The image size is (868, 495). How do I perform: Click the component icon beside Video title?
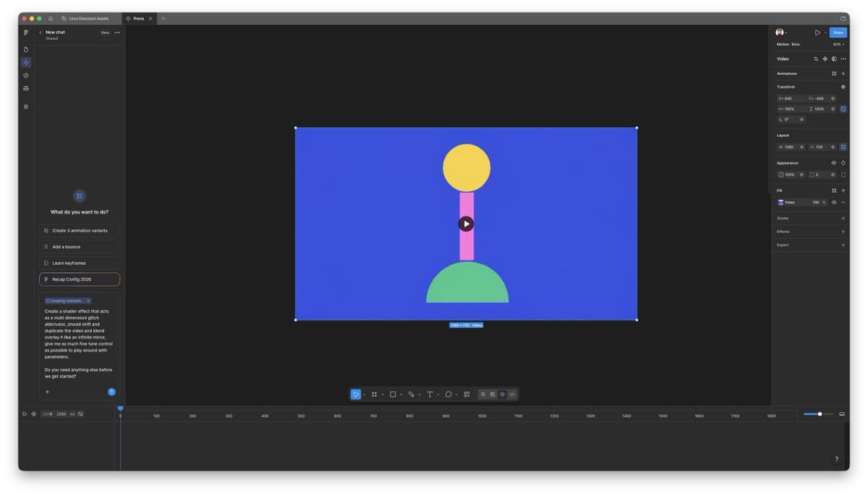pos(825,59)
